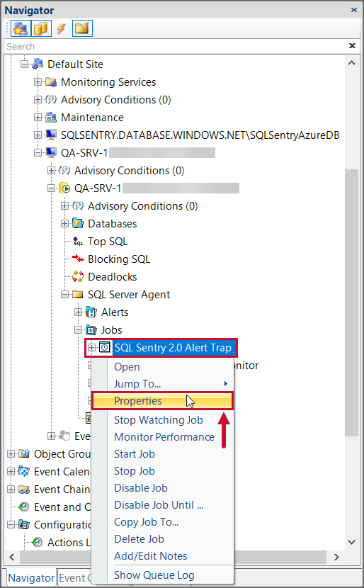Expand the Object Groups node
364x588 pixels.
[11, 453]
